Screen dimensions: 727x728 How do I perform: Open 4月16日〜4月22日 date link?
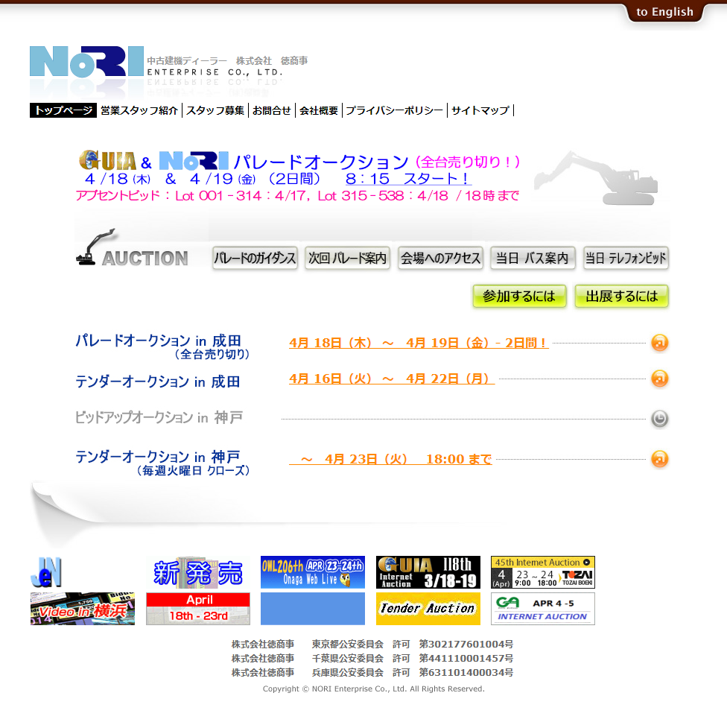click(391, 379)
